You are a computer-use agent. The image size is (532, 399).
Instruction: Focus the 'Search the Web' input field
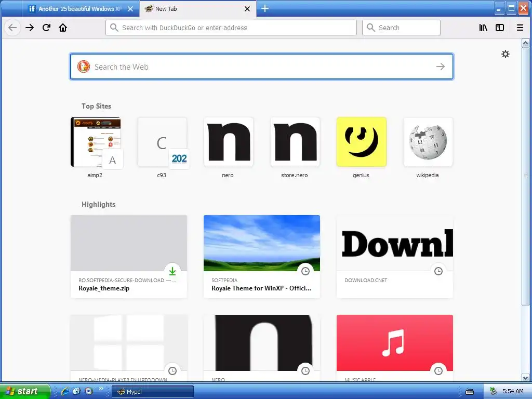[262, 66]
